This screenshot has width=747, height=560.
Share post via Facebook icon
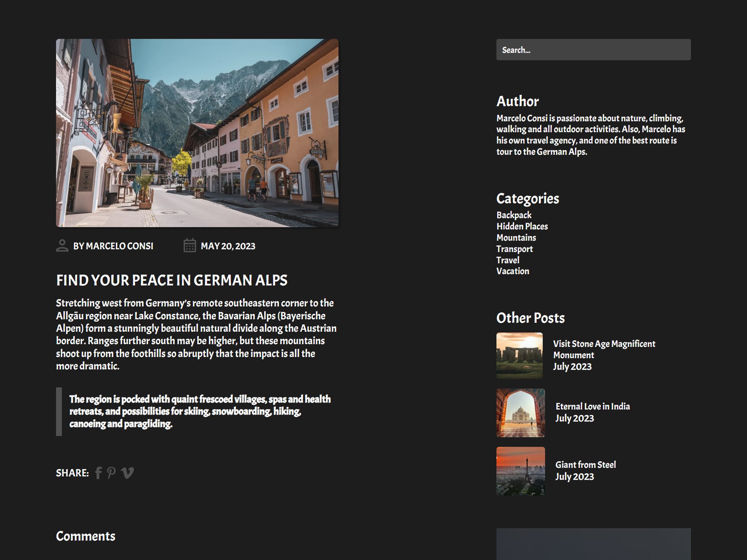click(x=99, y=473)
